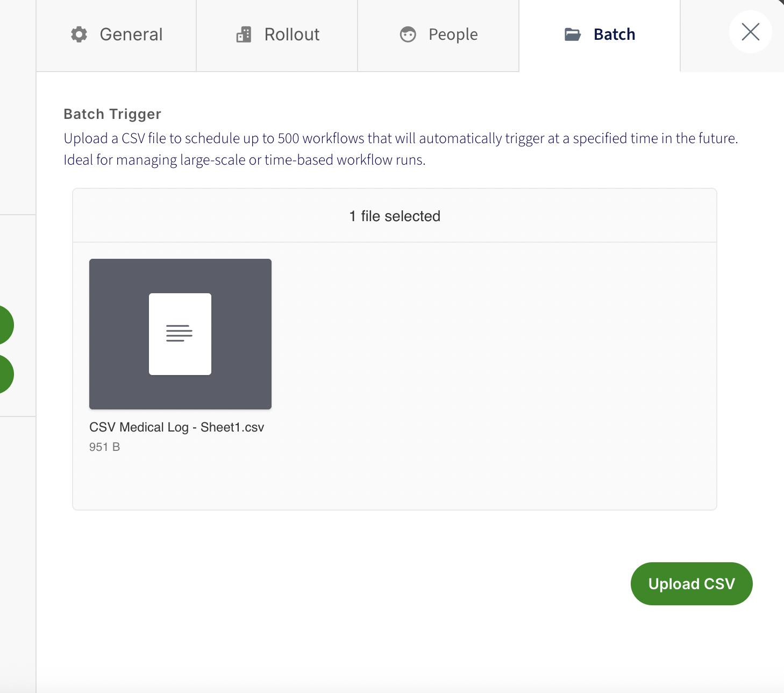Viewport: 784px width, 693px height.
Task: Click the building icon on Rollout tab
Action: click(244, 34)
